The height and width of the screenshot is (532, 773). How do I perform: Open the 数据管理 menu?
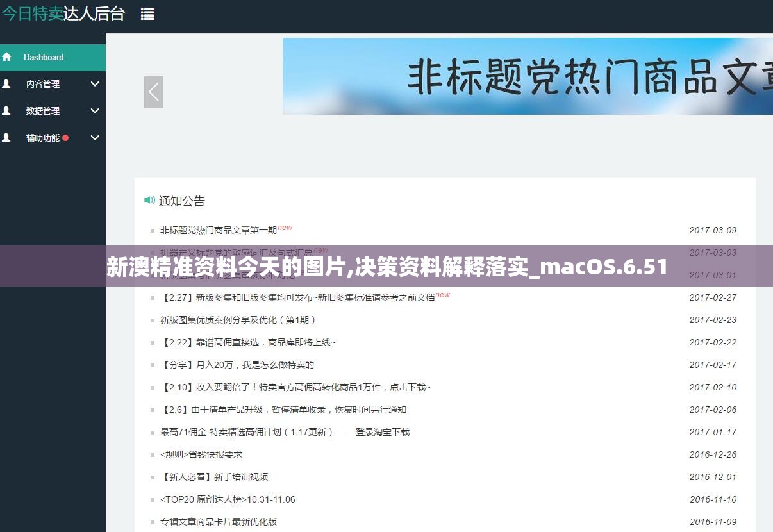click(x=53, y=111)
